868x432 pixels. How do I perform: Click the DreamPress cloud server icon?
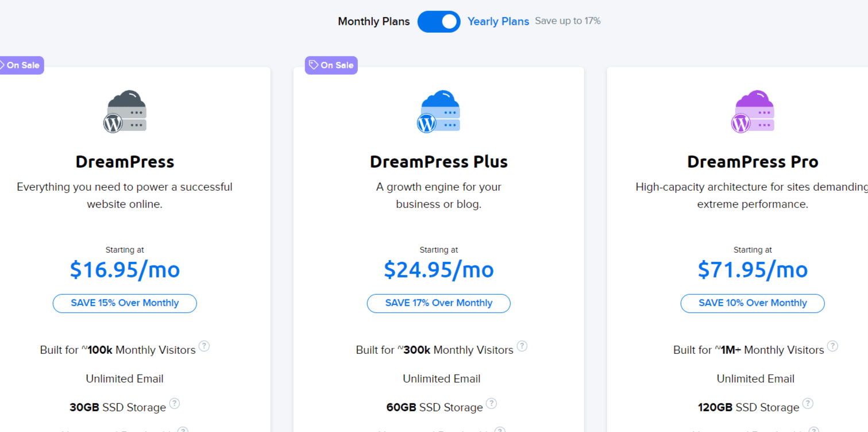click(125, 111)
